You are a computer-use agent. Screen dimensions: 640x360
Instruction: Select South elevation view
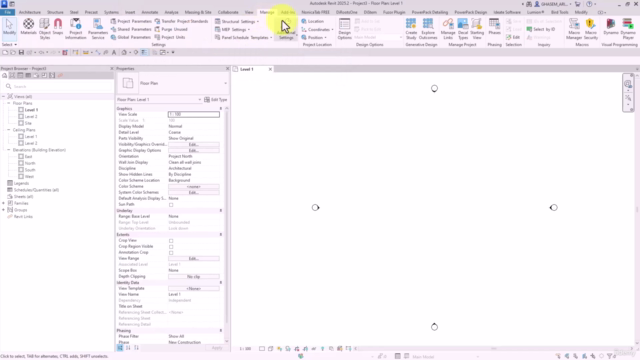30,170
